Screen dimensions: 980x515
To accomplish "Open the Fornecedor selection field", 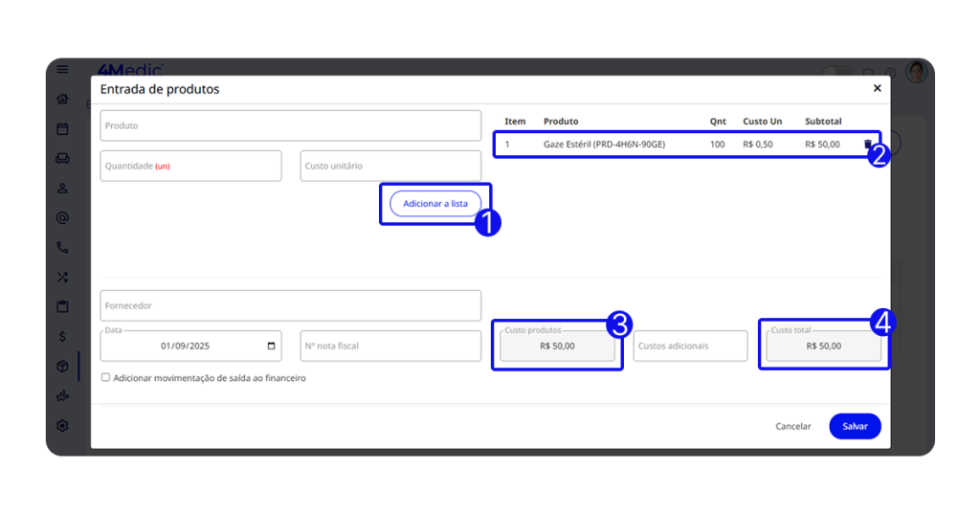I will 290,306.
